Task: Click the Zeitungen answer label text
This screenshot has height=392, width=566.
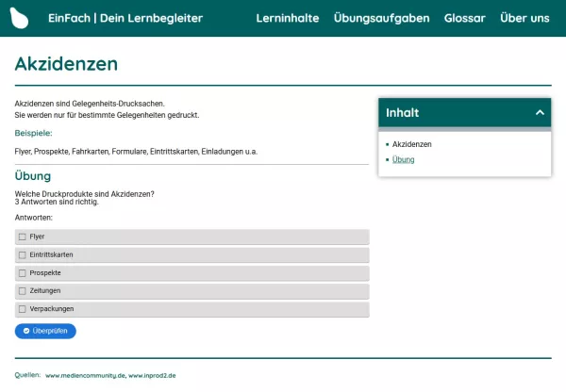Action: point(45,290)
